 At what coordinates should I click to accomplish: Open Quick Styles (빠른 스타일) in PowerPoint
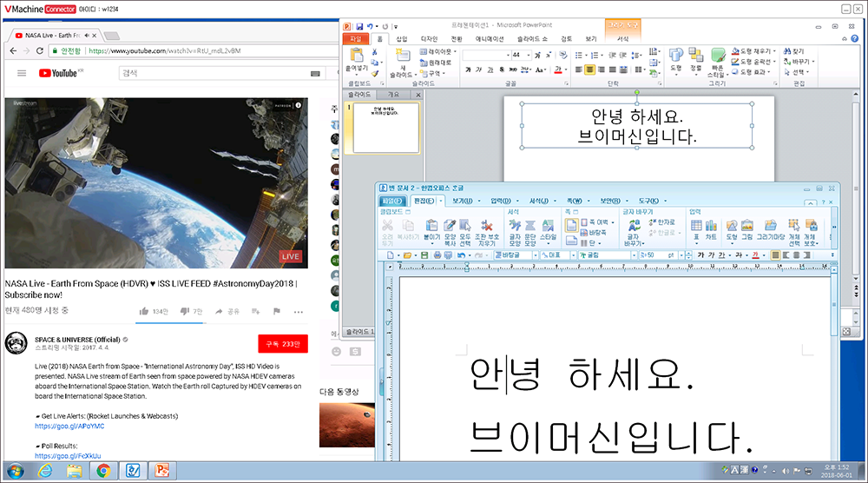718,62
